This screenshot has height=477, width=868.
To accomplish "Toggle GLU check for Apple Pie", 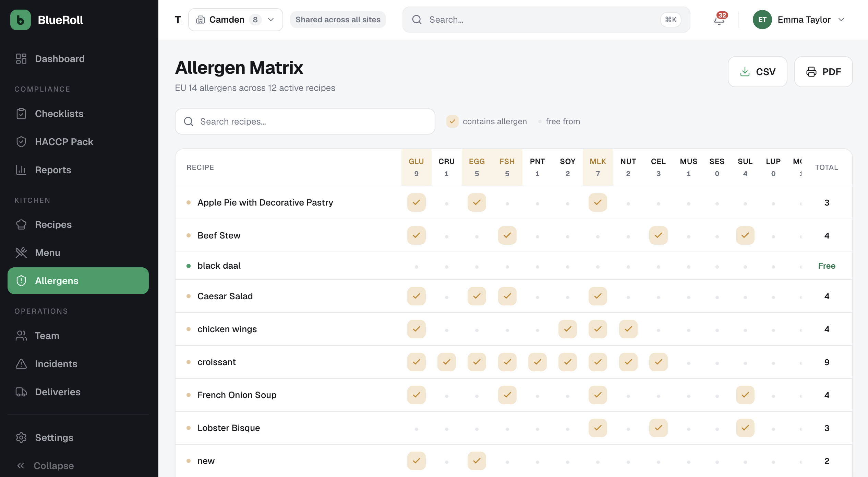I will click(x=417, y=202).
